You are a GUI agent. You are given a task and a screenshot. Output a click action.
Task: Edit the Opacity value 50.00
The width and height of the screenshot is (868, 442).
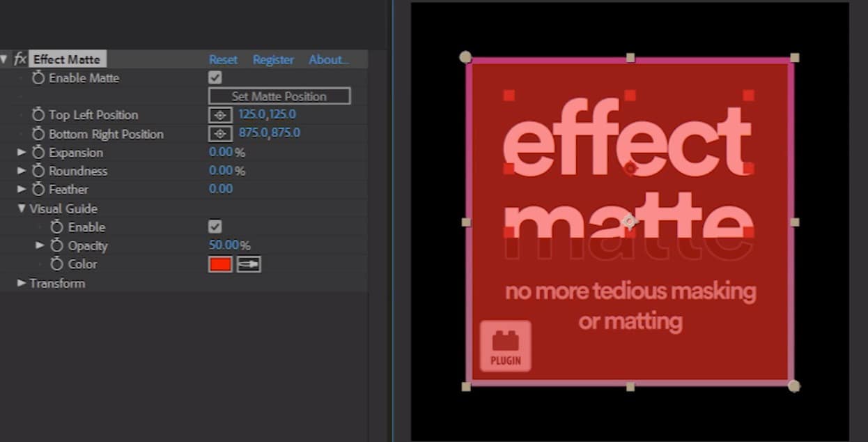224,245
